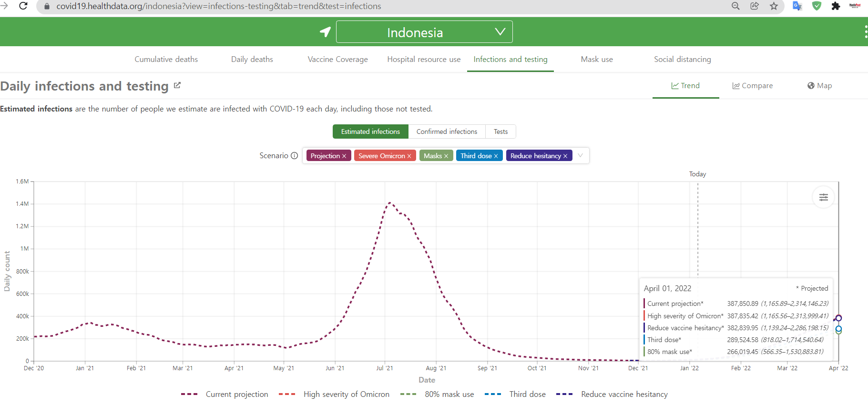
Task: Open the Compare view tab
Action: pyautogui.click(x=752, y=86)
